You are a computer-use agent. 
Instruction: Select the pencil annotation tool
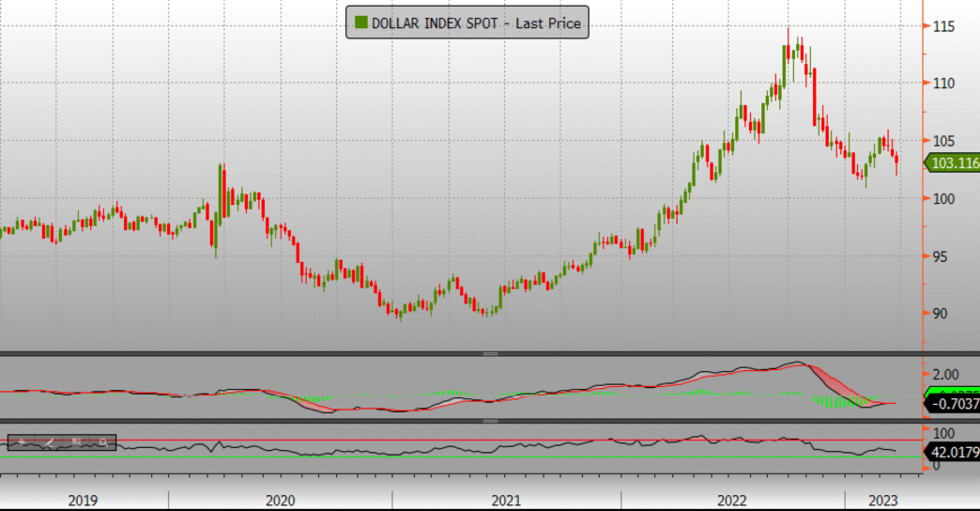49,441
